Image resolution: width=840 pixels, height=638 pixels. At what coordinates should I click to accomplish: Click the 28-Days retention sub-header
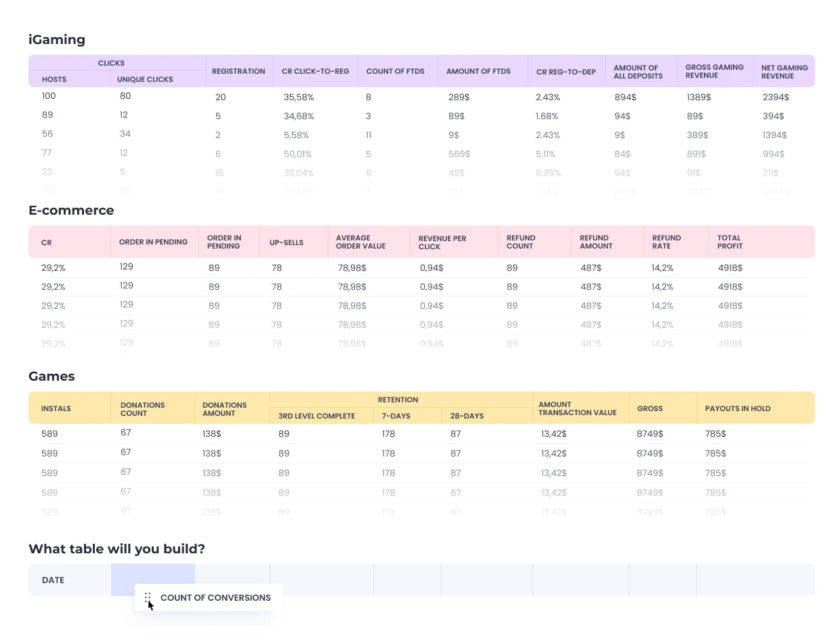(x=467, y=416)
